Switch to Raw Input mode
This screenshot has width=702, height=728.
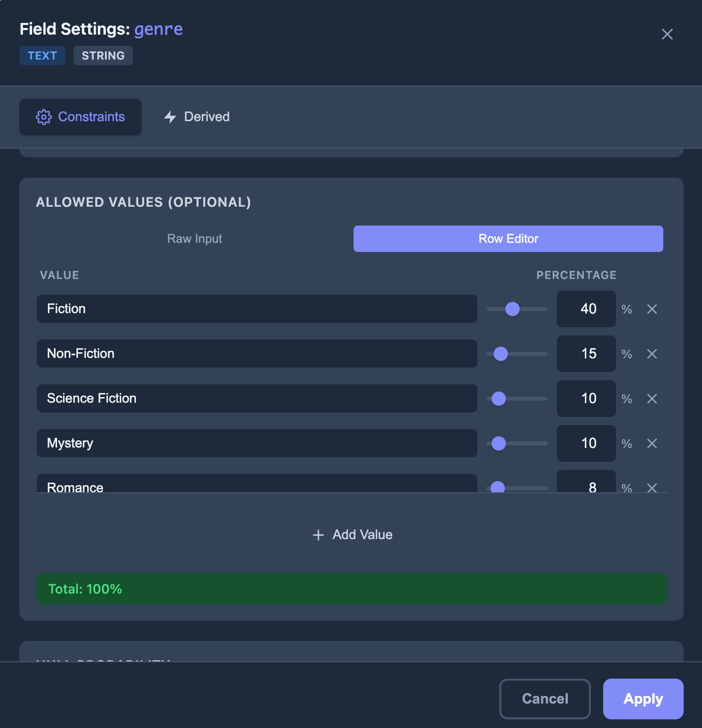coord(194,238)
